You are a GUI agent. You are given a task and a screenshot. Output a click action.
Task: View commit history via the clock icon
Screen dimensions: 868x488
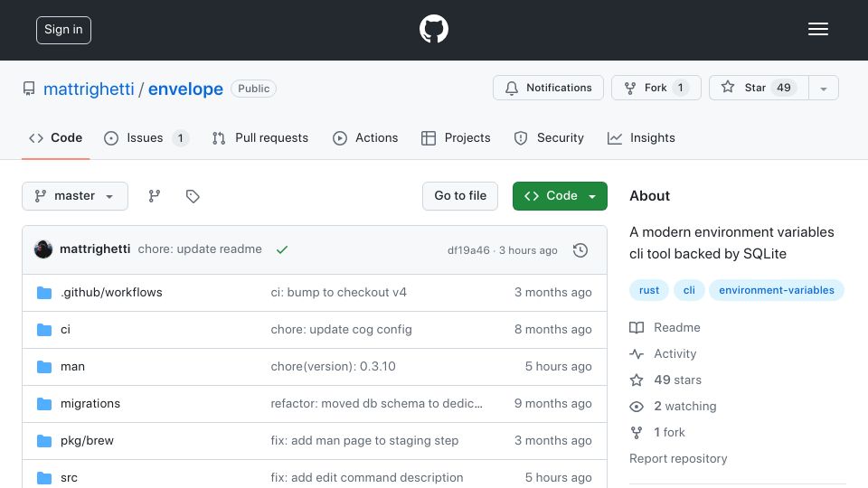[x=580, y=250]
